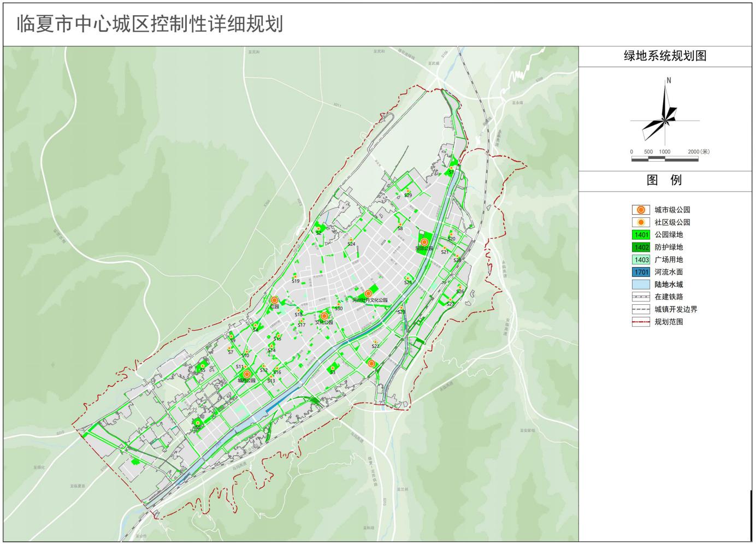Click community park marker S5
Image resolution: width=756 pixels, height=544 pixels.
tap(203, 365)
